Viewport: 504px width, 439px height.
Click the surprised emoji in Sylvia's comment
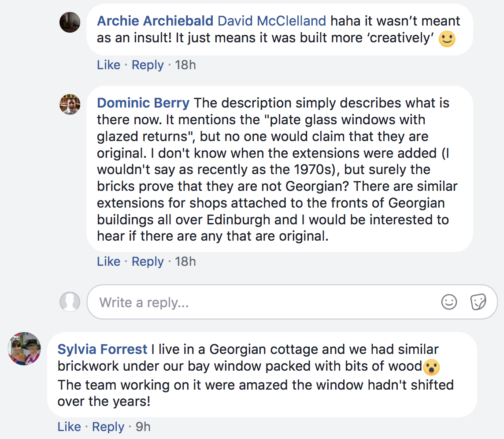click(432, 367)
